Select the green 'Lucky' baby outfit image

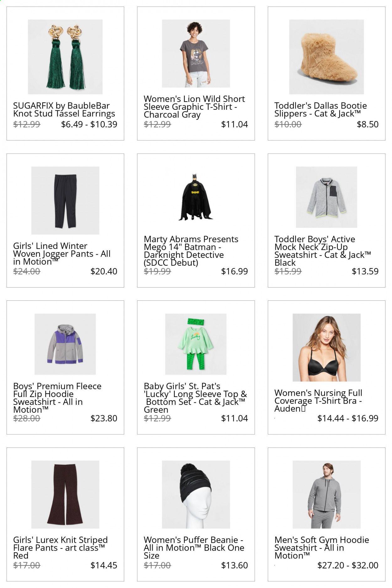(196, 344)
